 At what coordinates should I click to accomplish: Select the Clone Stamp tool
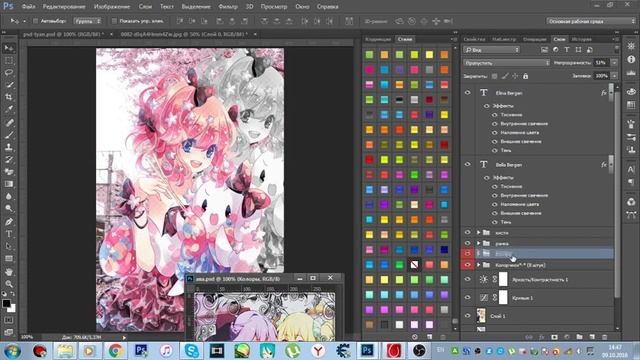[x=9, y=147]
